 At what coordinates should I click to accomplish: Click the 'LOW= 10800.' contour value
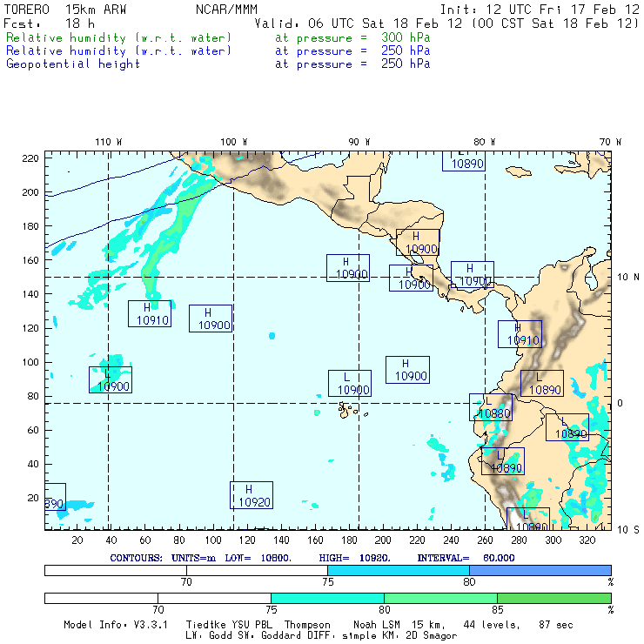tap(258, 558)
